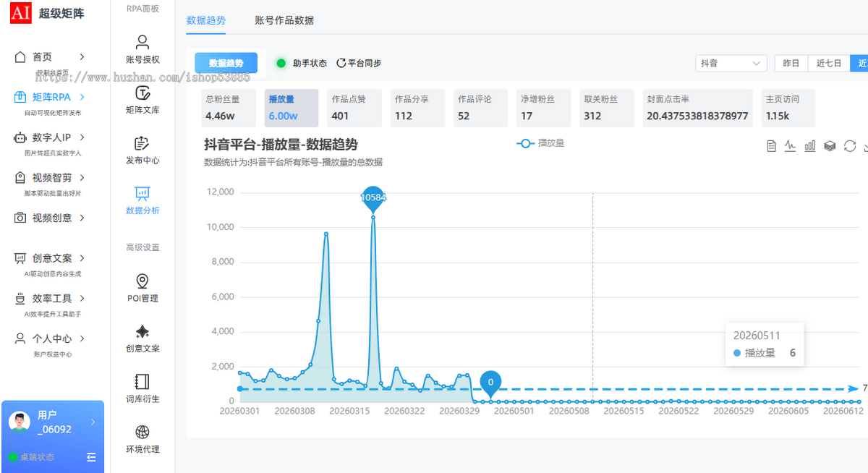This screenshot has height=473, width=868.
Task: Select 昨日 date range
Action: [x=791, y=63]
